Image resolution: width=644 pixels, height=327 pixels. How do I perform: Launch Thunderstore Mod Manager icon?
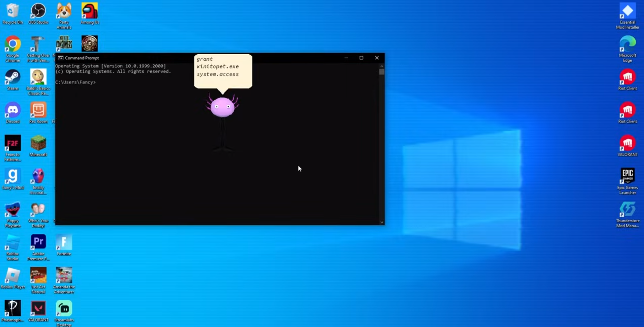(627, 214)
